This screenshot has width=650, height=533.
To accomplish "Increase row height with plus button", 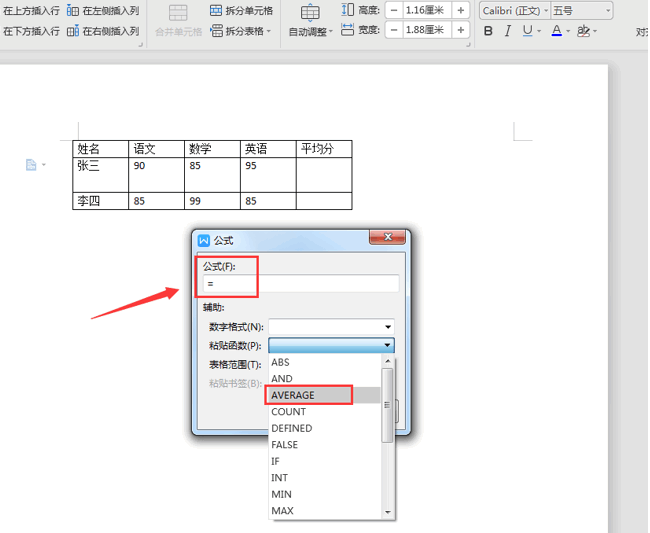I will [x=461, y=10].
